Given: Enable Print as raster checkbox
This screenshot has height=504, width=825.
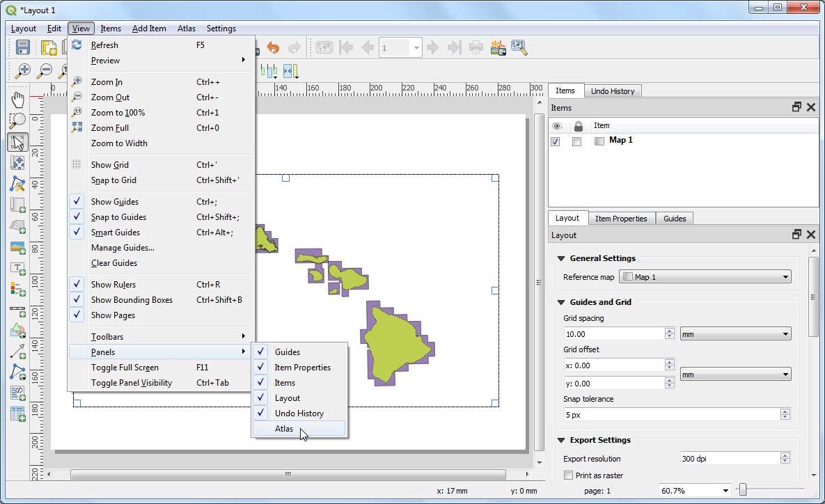Looking at the screenshot, I should 568,475.
